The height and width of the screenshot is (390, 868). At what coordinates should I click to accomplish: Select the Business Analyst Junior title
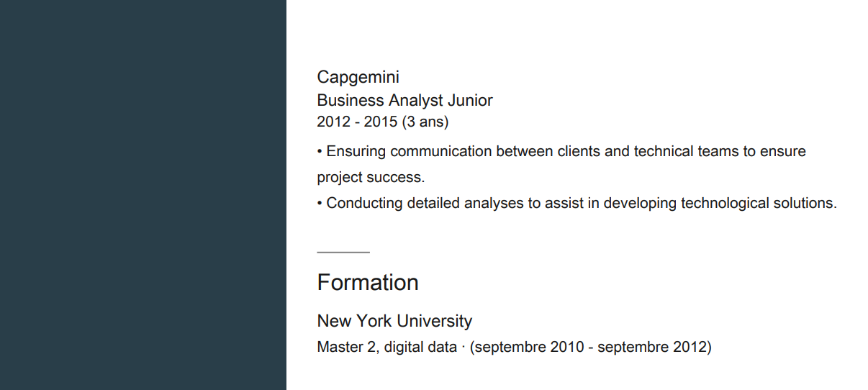click(x=404, y=100)
